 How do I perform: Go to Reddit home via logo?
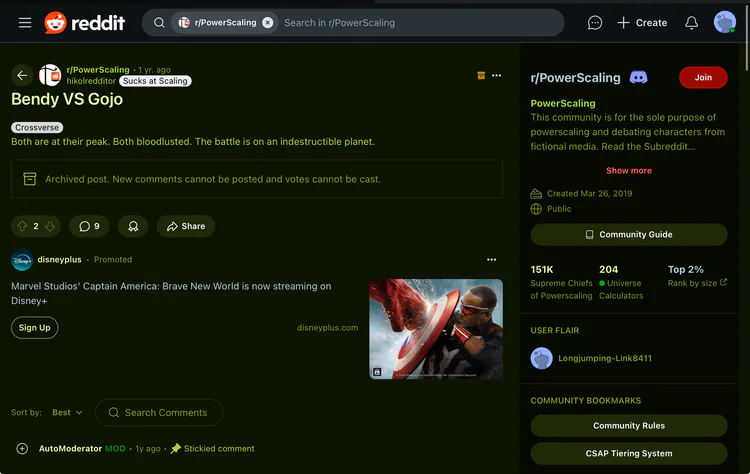coord(85,22)
